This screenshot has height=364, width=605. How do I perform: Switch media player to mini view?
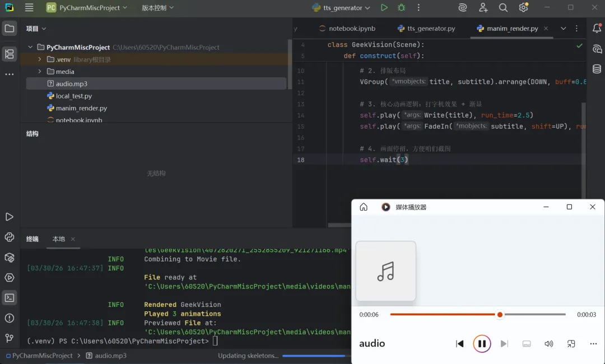coord(571,344)
